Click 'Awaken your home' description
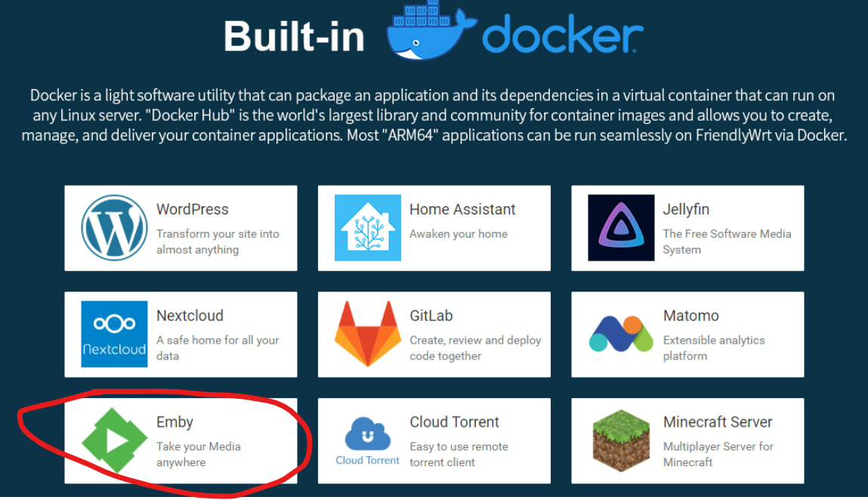The width and height of the screenshot is (868, 500). (459, 234)
